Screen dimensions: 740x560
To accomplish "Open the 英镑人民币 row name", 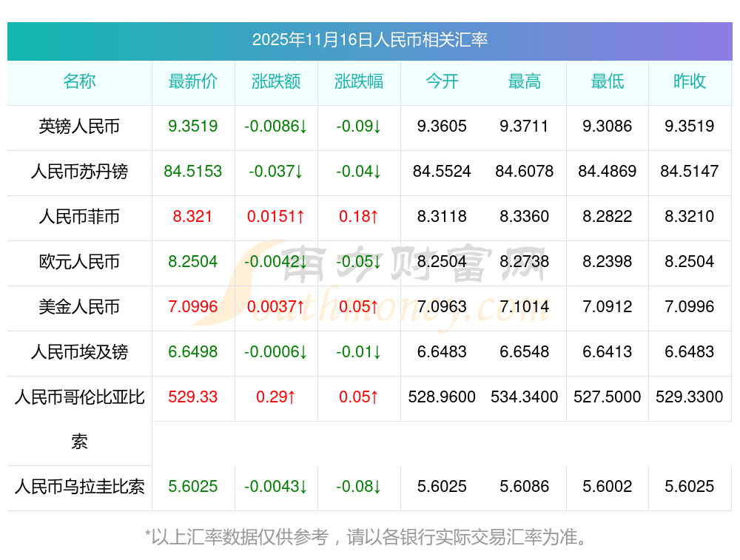I will (x=79, y=126).
